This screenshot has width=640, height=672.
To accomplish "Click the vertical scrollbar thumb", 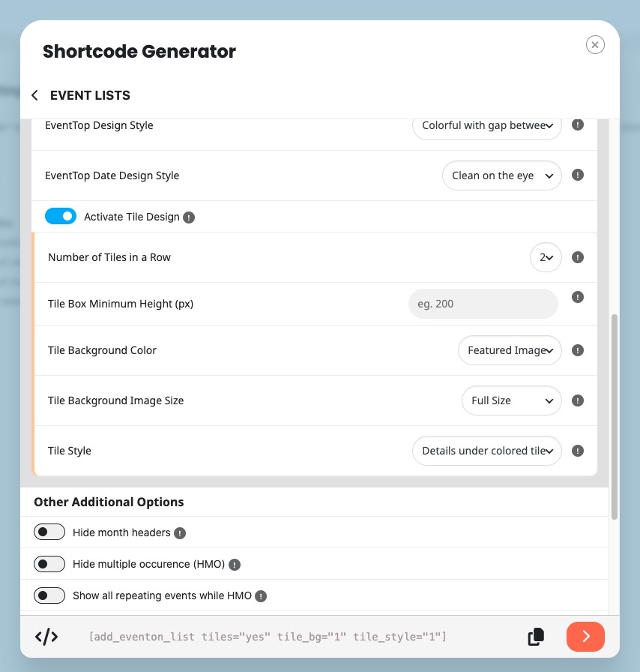I will 615,417.
